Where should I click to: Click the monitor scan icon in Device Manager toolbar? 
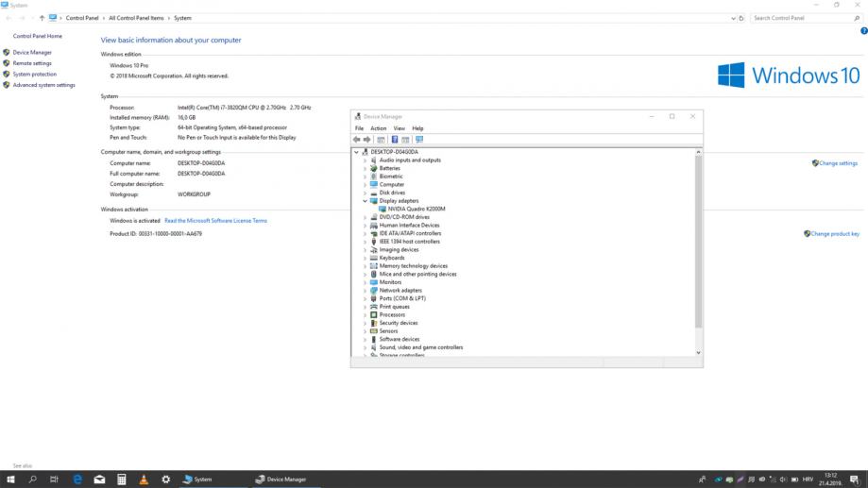419,140
